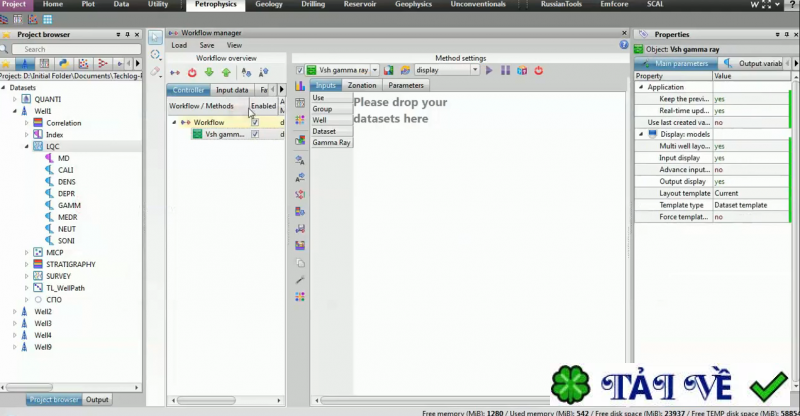
Task: Pause the method with the pause button
Action: pos(505,70)
